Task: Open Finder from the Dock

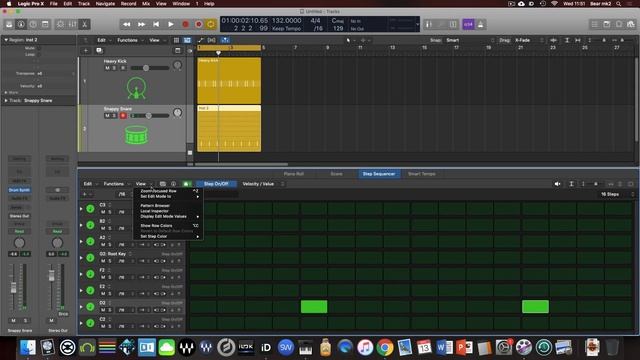Action: [x=27, y=347]
